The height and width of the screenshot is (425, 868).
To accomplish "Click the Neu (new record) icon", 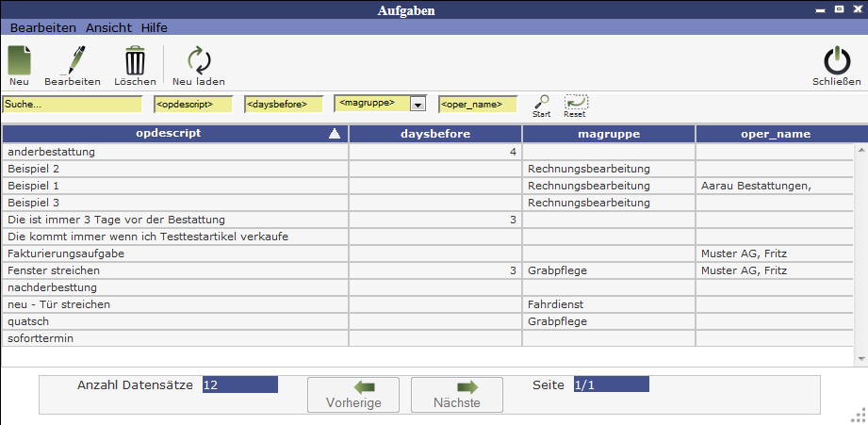I will pos(20,62).
